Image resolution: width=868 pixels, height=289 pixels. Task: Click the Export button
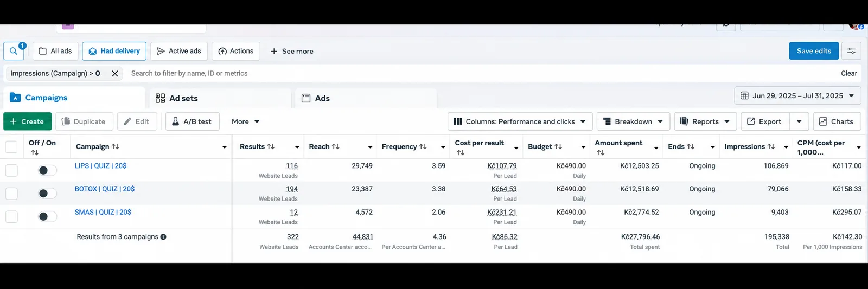pyautogui.click(x=765, y=121)
